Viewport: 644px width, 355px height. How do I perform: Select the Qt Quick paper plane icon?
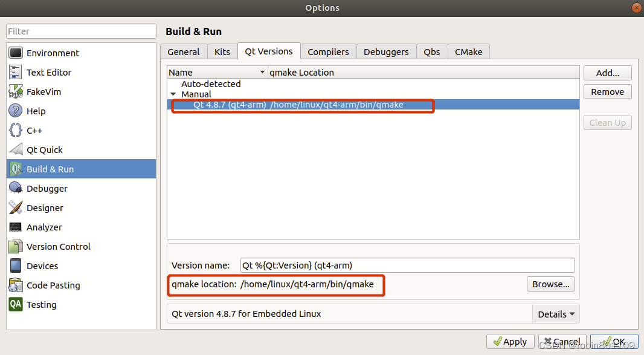pos(16,149)
